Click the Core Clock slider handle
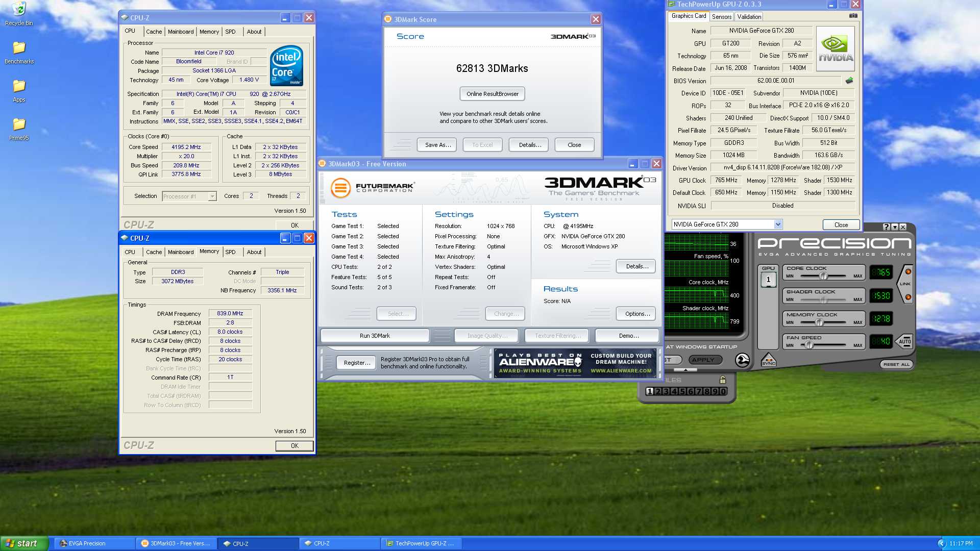Viewport: 980px width, 551px height. 823,276
